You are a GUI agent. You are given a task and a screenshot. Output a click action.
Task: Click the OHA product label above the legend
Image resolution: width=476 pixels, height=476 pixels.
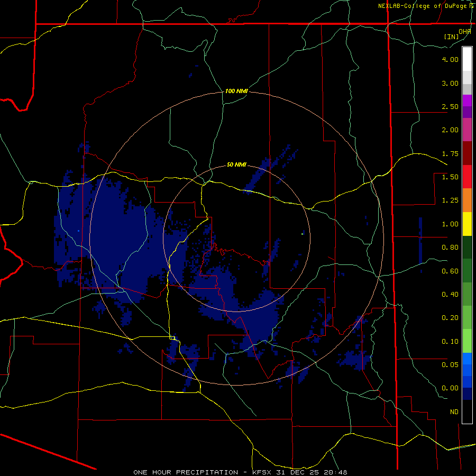(x=464, y=31)
